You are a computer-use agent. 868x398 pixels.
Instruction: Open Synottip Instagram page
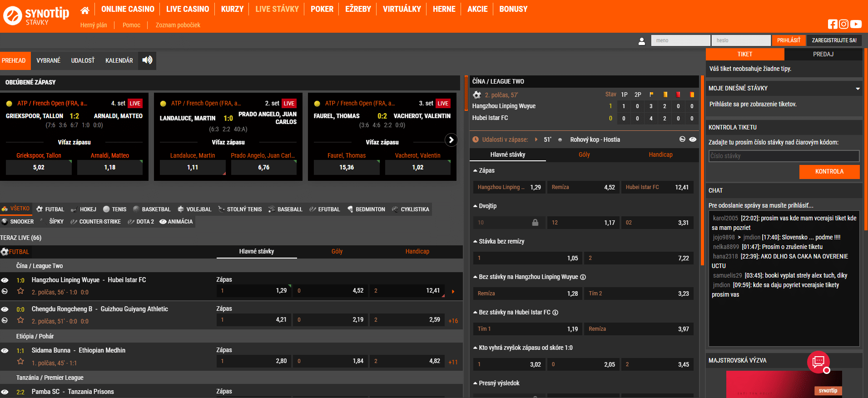[x=843, y=24]
